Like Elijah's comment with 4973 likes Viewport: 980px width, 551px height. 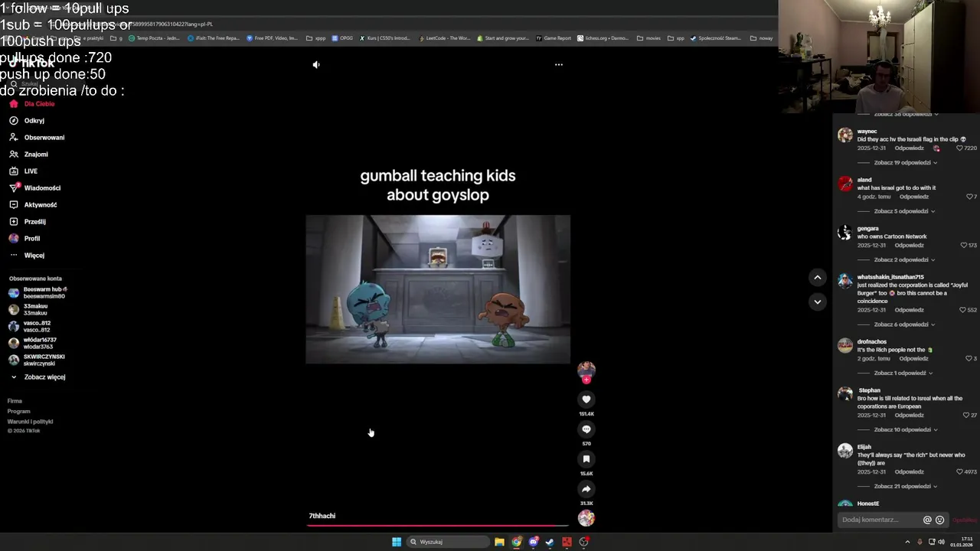[x=960, y=472]
